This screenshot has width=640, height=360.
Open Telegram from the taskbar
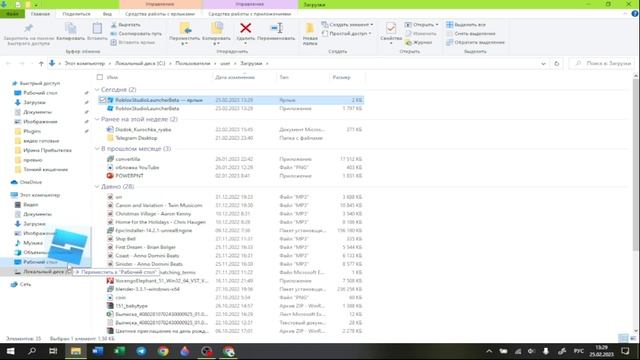click(x=141, y=351)
